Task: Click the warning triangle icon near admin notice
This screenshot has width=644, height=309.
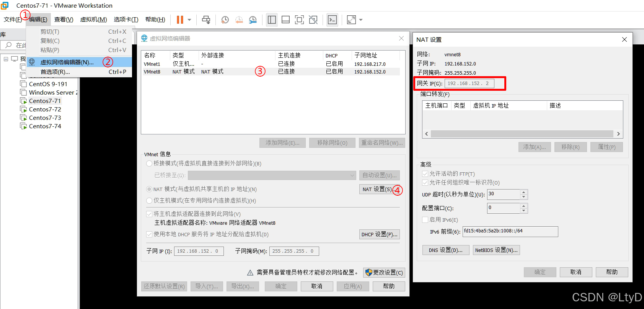Action: 250,273
